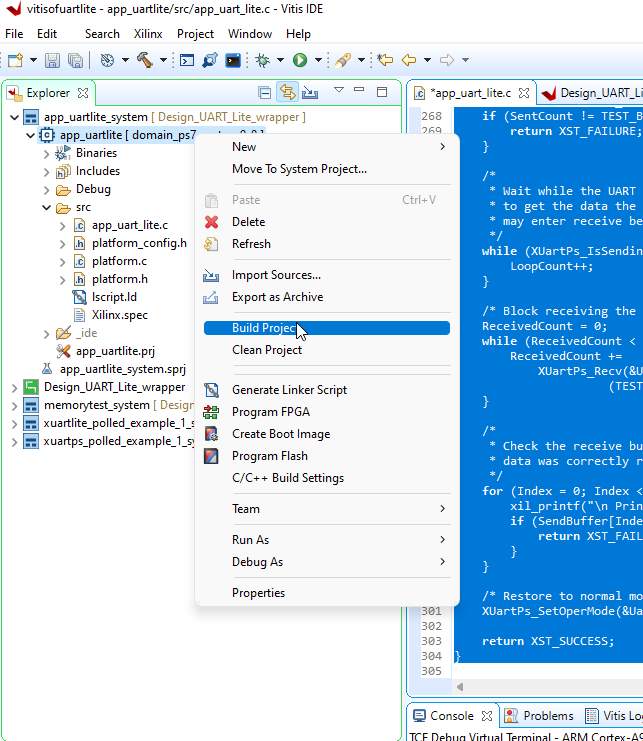This screenshot has width=643, height=741.
Task: Open the flashlight Search dropdown arrow
Action: point(361,60)
